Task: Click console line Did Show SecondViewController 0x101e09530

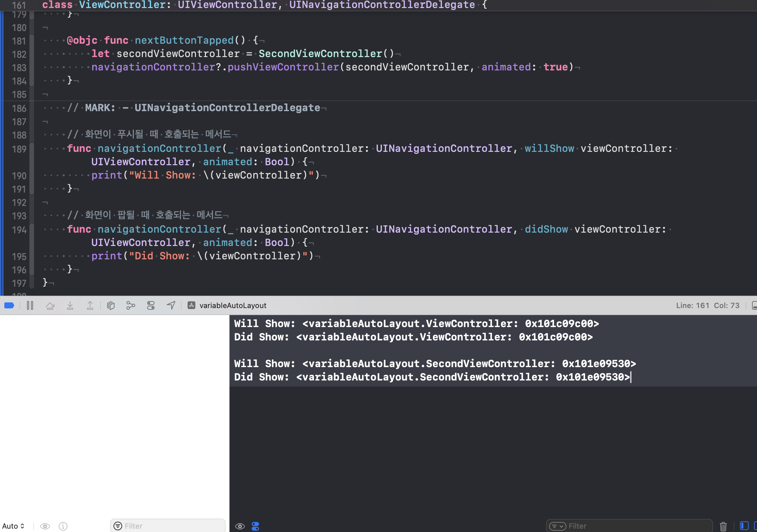Action: [x=432, y=377]
